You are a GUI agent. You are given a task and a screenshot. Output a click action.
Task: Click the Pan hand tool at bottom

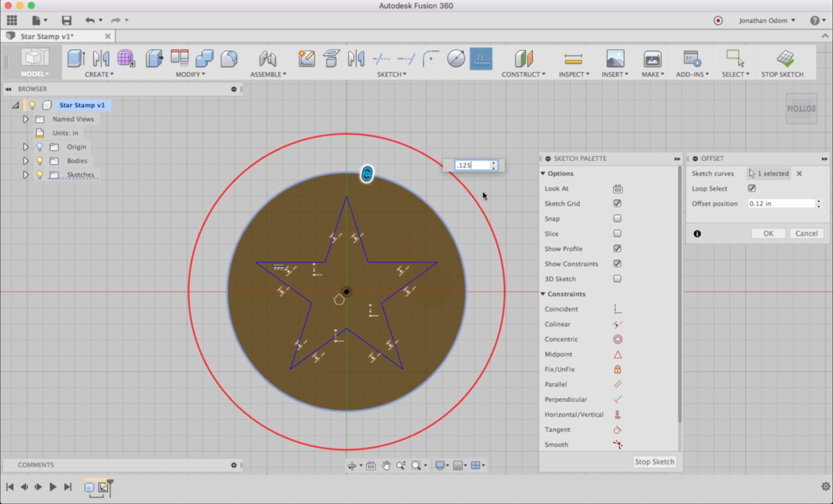click(x=386, y=465)
